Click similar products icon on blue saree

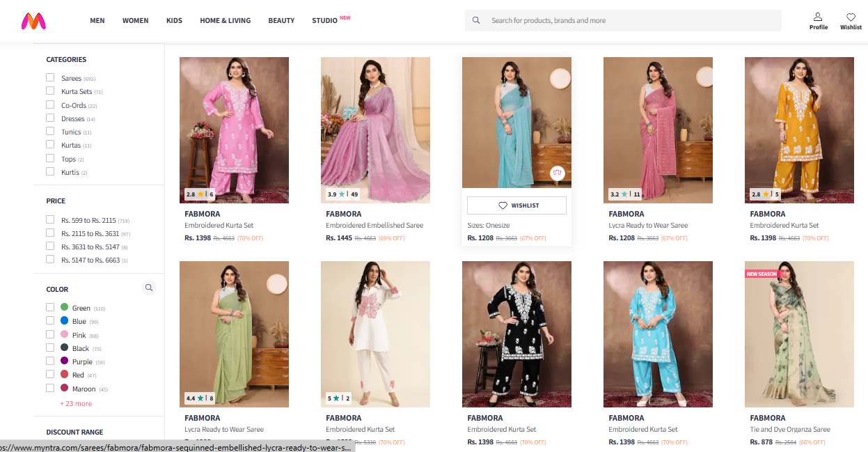[x=557, y=173]
